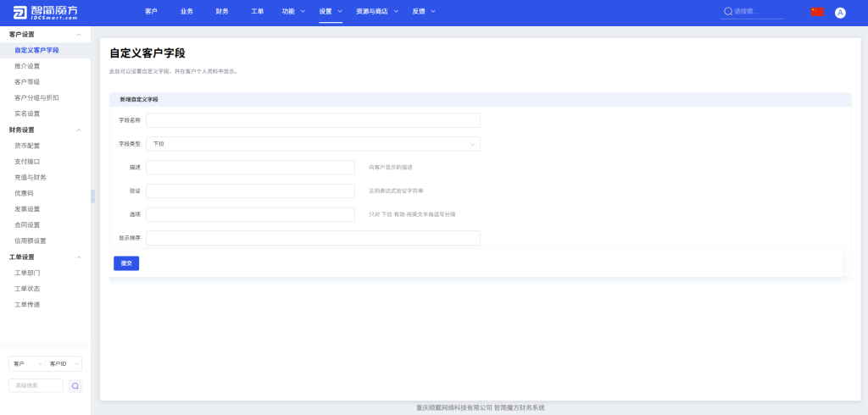This screenshot has width=868, height=415.
Task: Open 合同设置 in sidebar
Action: click(27, 225)
